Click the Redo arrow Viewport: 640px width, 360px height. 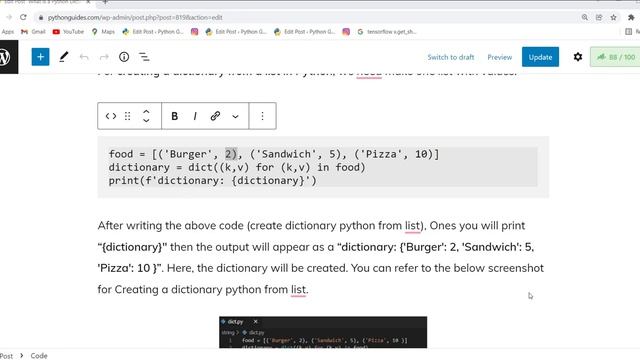[x=104, y=57]
